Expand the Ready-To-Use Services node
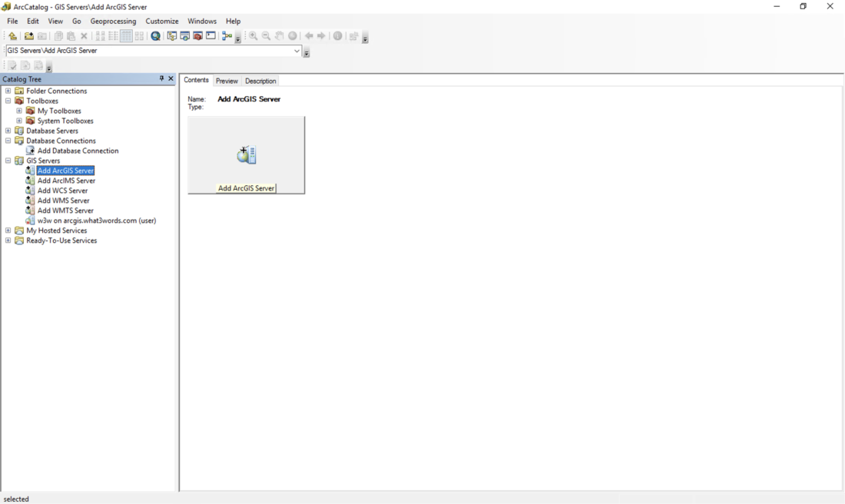845x504 pixels. 8,240
